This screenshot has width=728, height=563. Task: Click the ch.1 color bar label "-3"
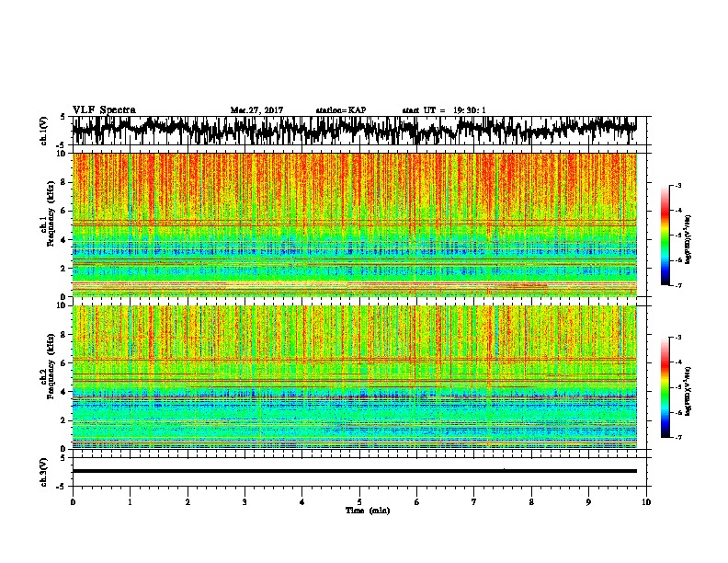pos(678,185)
